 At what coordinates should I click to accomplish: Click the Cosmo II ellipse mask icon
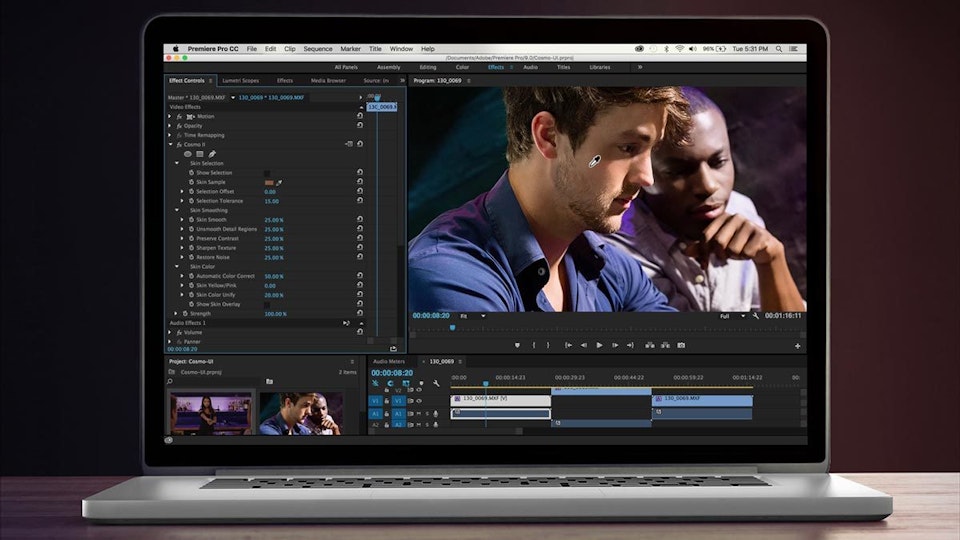187,154
